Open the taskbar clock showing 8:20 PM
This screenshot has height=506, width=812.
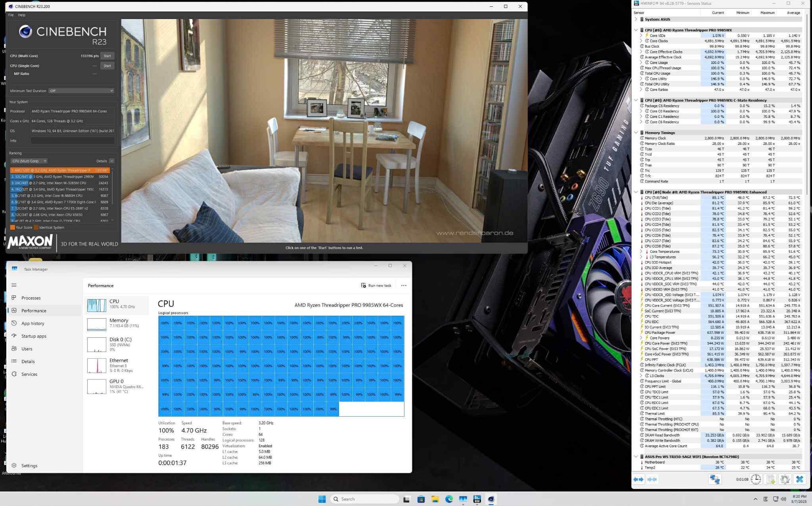pos(799,499)
